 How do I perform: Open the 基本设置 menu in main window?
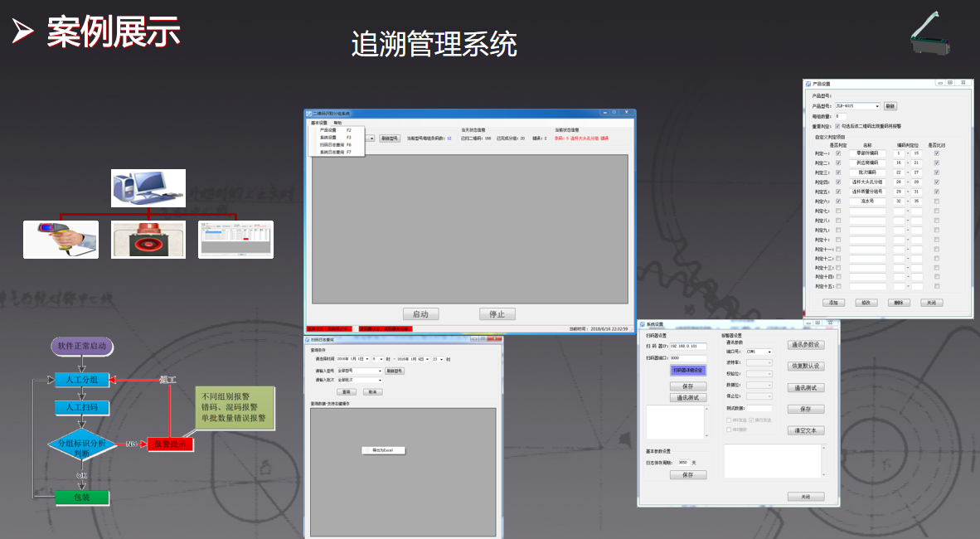tap(318, 124)
